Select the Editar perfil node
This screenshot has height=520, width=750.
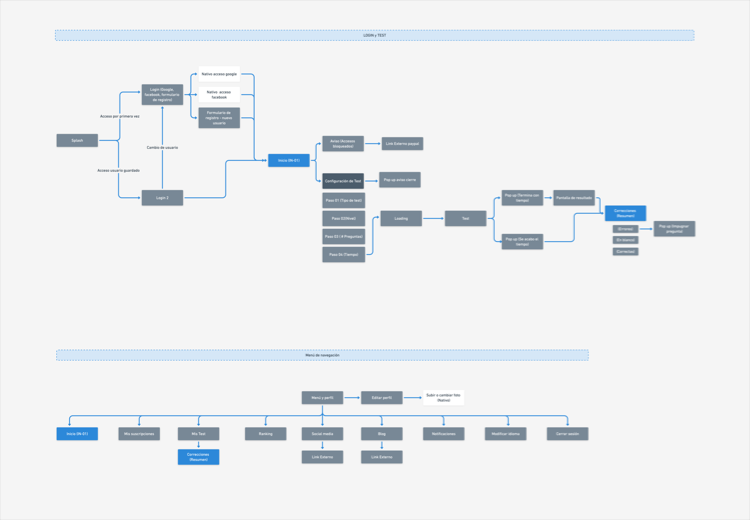[381, 397]
